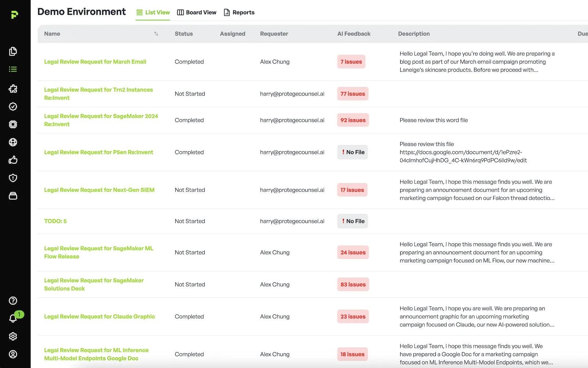Sort list by Name column arrows
The height and width of the screenshot is (368, 588).
156,34
